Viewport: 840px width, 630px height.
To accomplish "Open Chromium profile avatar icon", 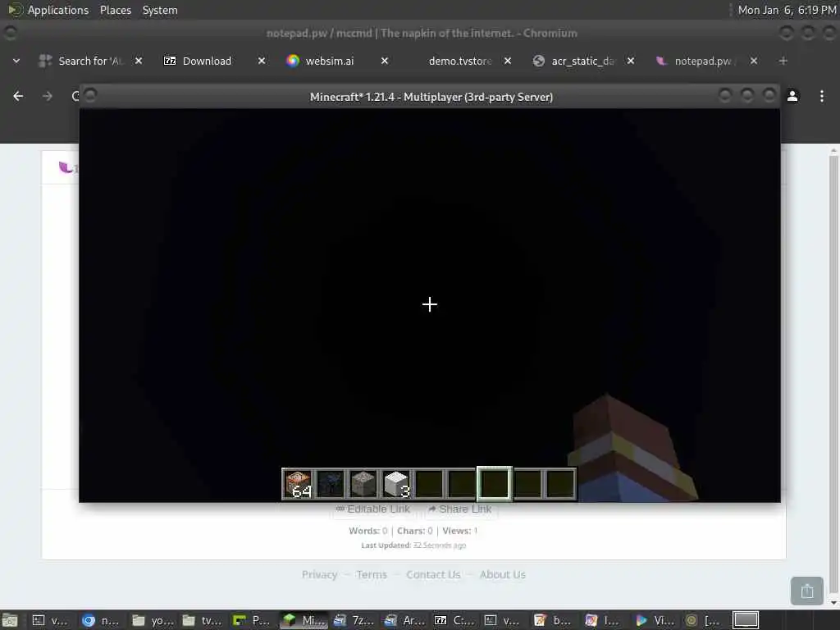I will (792, 97).
